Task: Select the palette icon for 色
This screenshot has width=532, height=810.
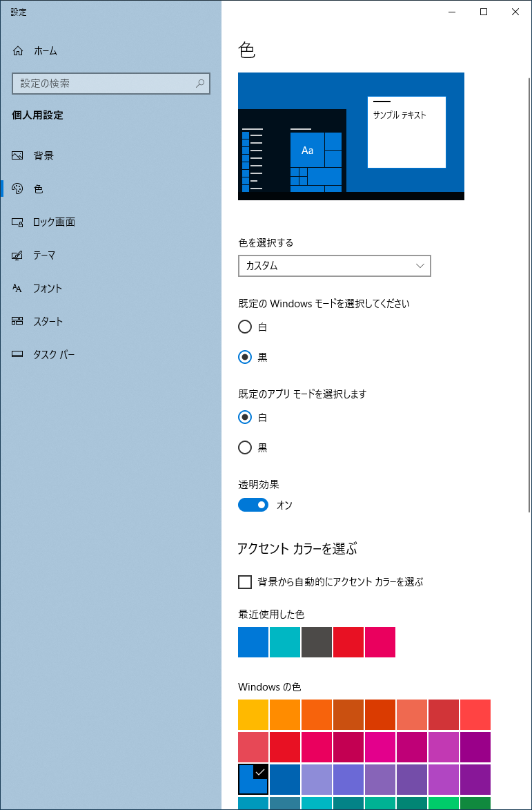Action: pos(17,189)
